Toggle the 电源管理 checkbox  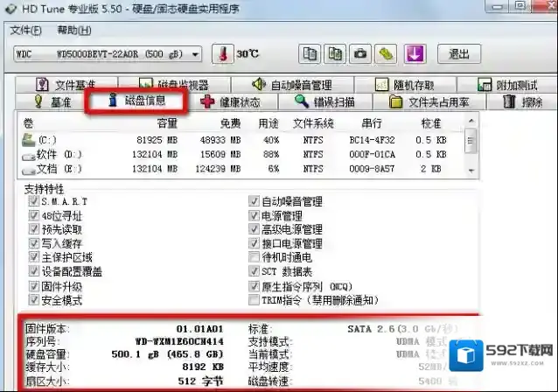coord(254,215)
